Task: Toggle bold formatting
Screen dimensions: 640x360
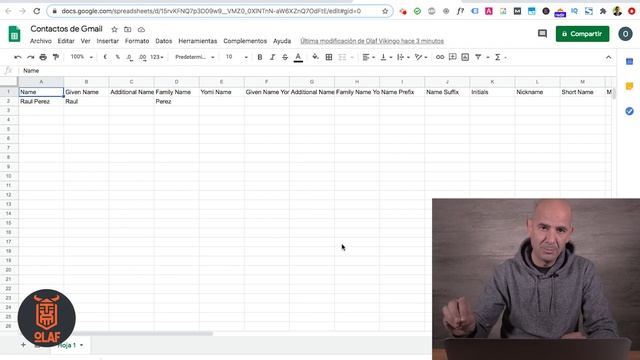Action: (x=260, y=57)
